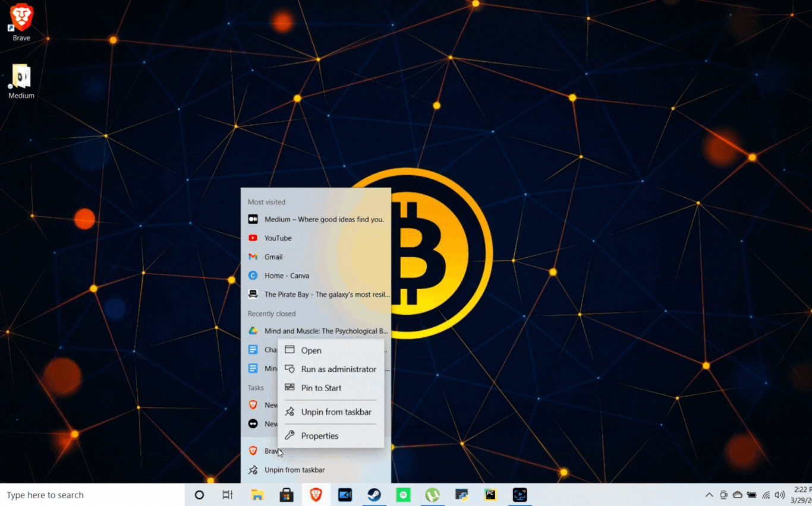812x506 pixels.
Task: Open the Medium entry under Most visited
Action: pos(316,219)
